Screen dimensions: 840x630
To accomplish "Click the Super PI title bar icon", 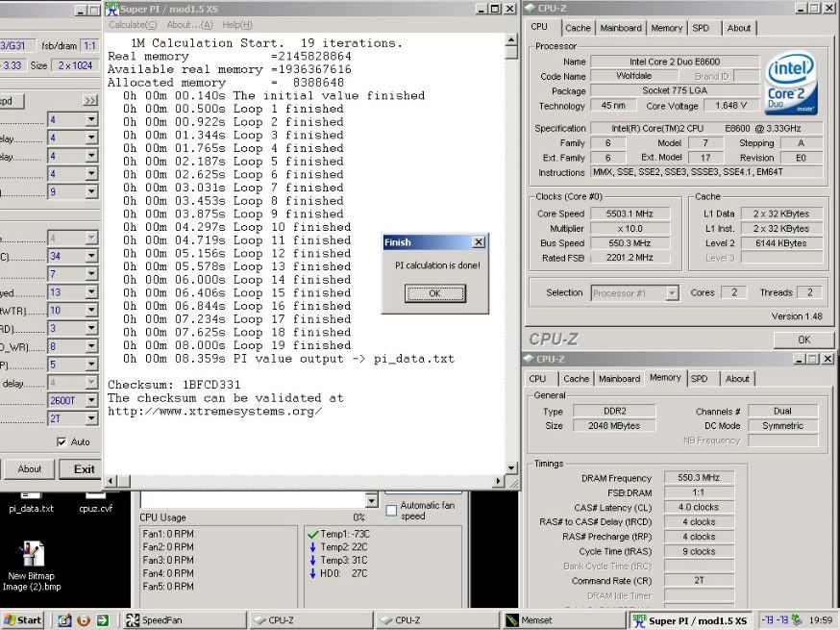I will click(111, 9).
